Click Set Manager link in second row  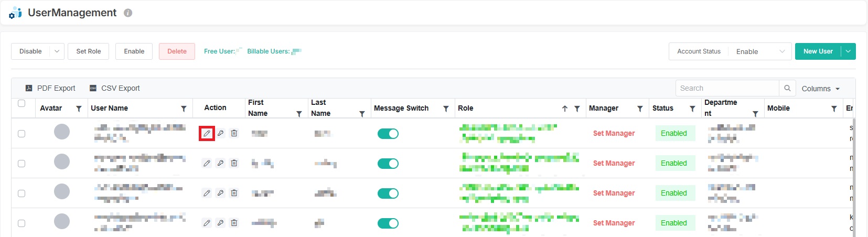pos(614,163)
